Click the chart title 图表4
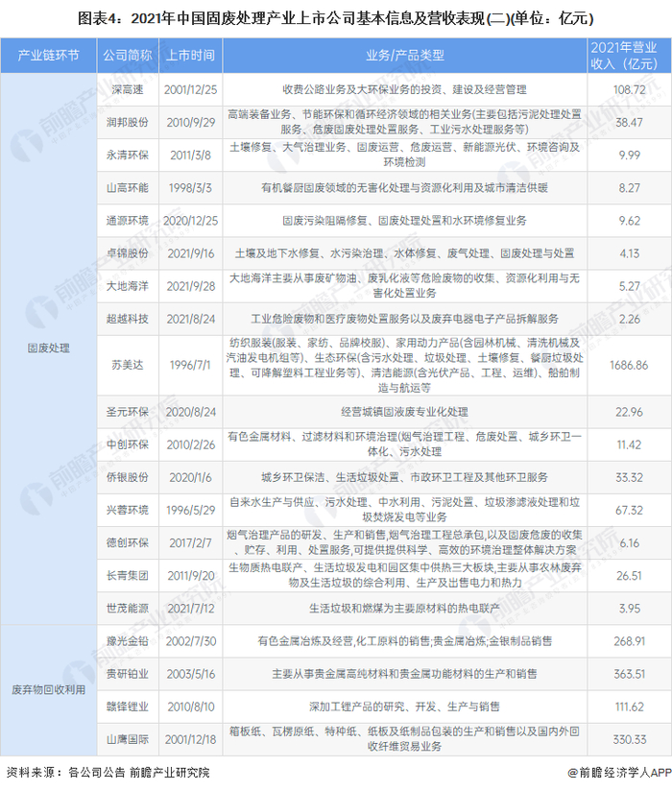Image resolution: width=672 pixels, height=791 pixels. (x=335, y=18)
